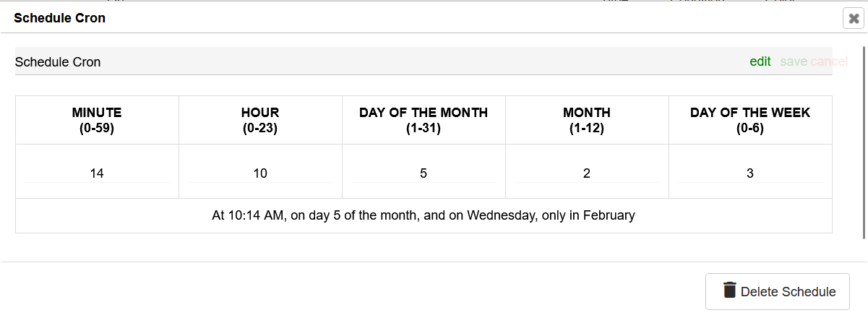Image resolution: width=868 pixels, height=323 pixels.
Task: Select the hour field showing 10
Action: point(260,173)
